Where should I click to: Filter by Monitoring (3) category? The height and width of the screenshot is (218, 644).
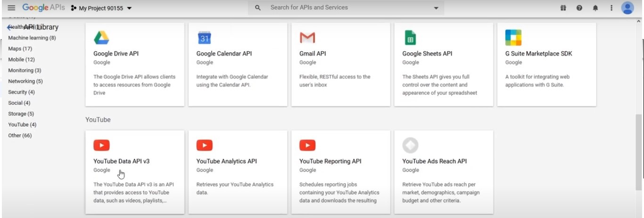pyautogui.click(x=25, y=70)
